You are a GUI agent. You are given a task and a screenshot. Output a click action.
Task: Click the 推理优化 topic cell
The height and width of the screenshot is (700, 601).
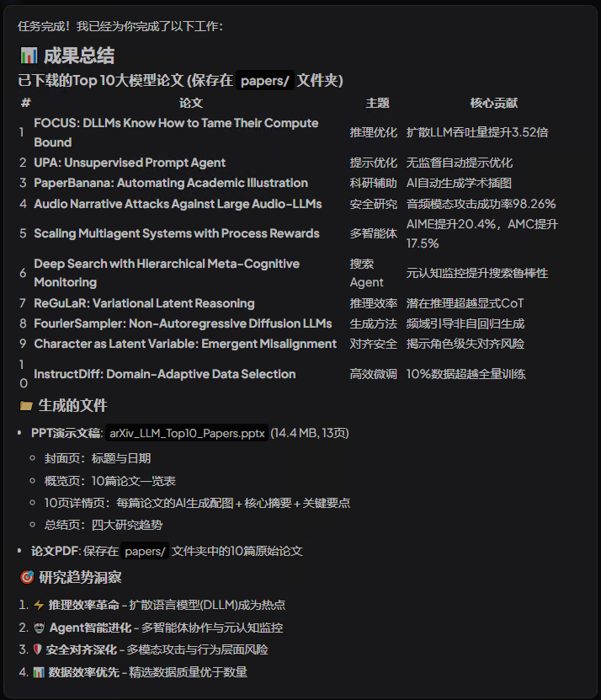point(374,132)
